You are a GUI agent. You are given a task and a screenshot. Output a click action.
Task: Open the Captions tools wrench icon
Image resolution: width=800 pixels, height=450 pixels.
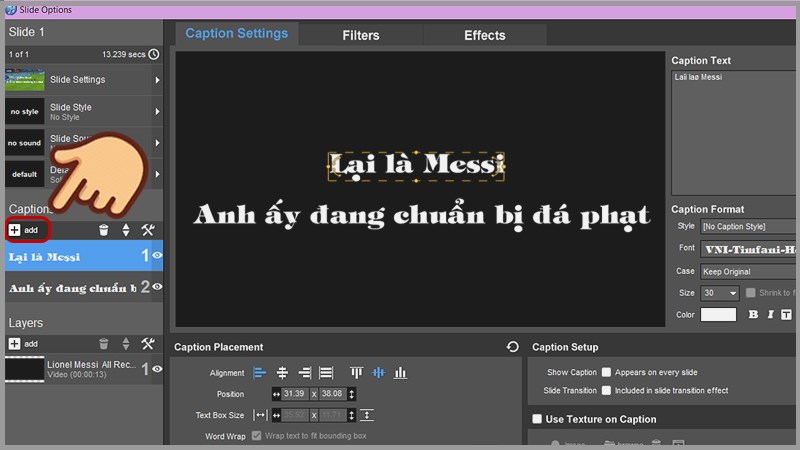148,230
